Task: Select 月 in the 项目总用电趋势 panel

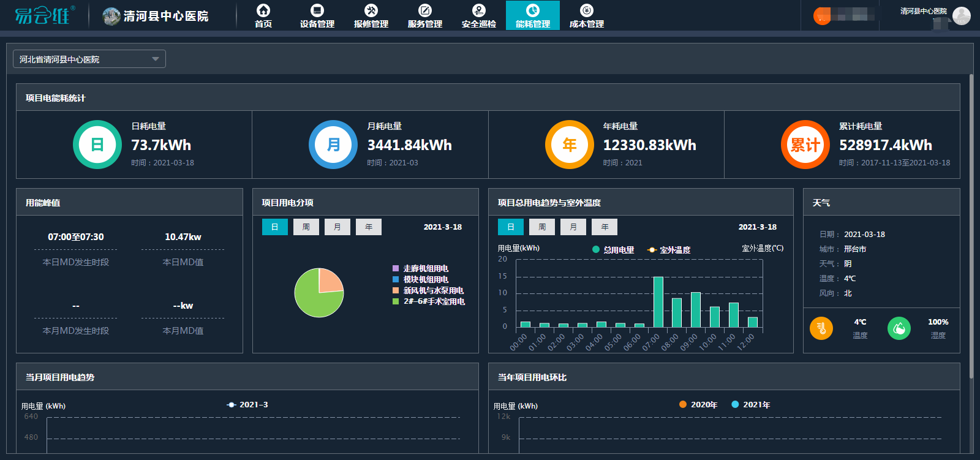Action: (x=573, y=227)
